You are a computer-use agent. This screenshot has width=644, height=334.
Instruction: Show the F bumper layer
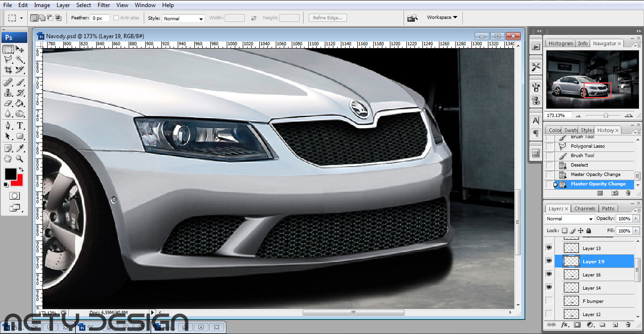(x=549, y=301)
